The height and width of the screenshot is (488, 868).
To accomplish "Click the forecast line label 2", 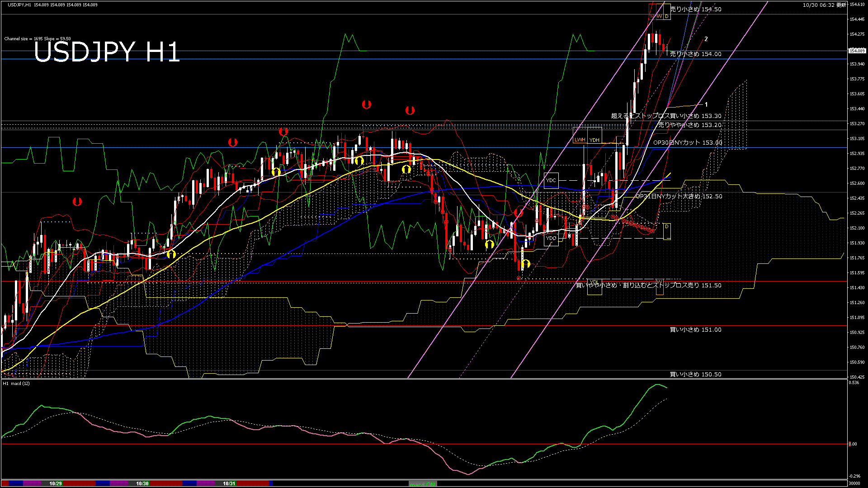I will [706, 39].
